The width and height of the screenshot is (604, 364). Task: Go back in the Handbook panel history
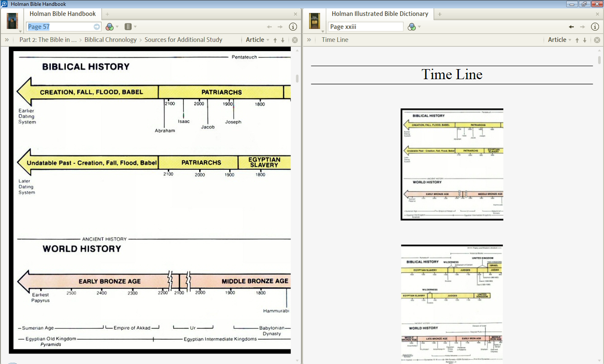269,27
